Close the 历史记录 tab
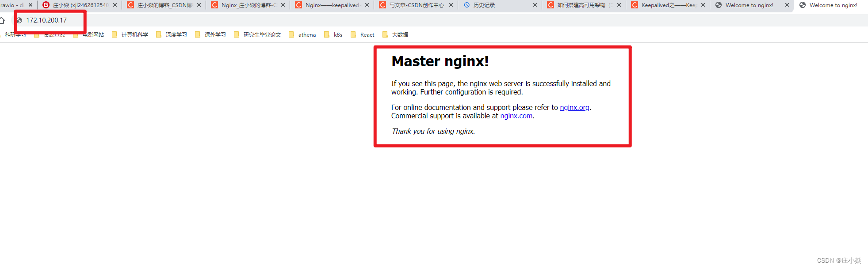The height and width of the screenshot is (268, 868). tap(535, 5)
